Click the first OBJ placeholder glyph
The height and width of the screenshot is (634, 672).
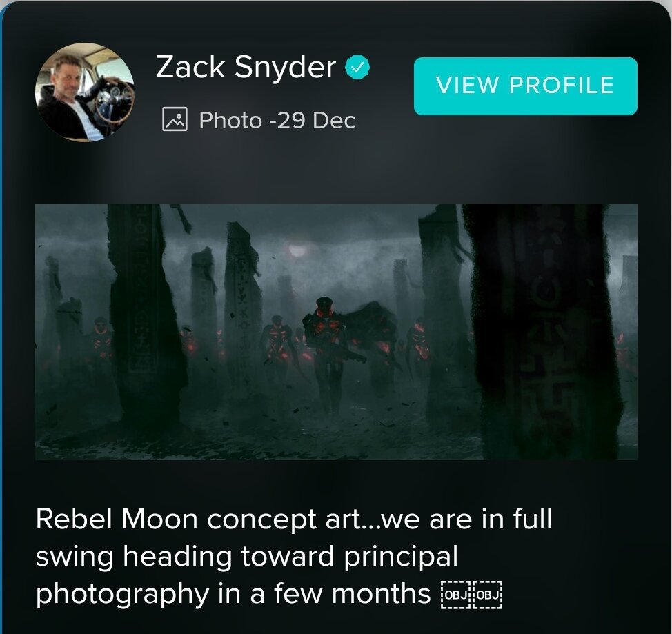pos(457,595)
